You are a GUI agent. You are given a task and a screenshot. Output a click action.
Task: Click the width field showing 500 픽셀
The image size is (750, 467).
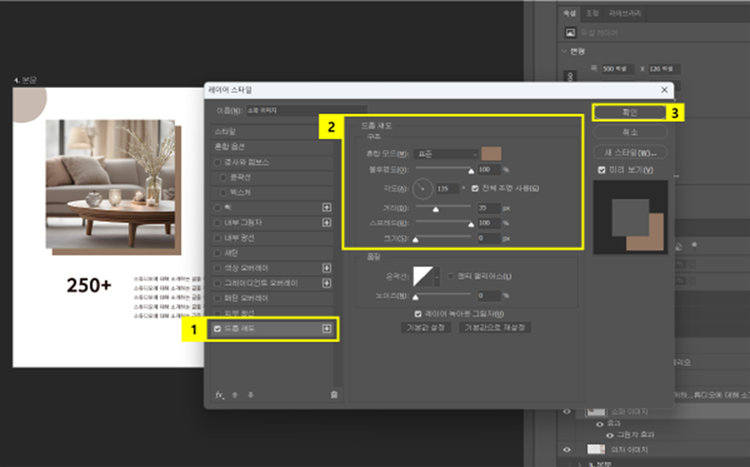click(617, 69)
